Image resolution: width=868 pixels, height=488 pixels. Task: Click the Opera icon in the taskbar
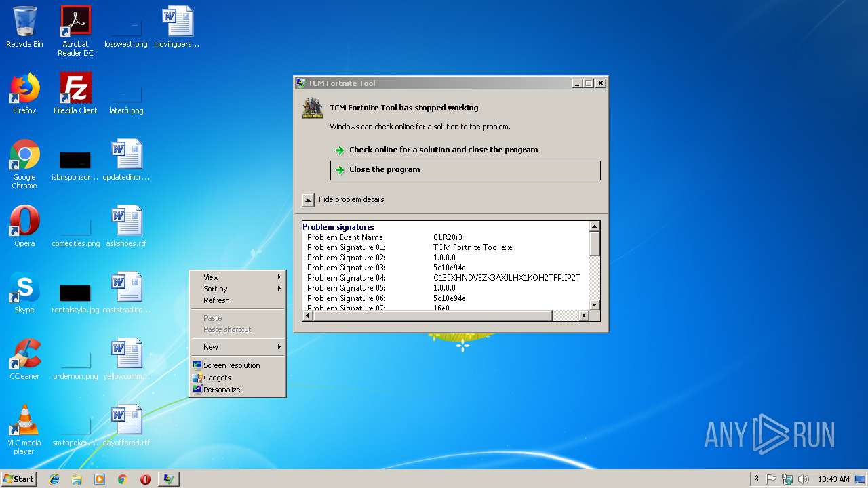coord(145,479)
